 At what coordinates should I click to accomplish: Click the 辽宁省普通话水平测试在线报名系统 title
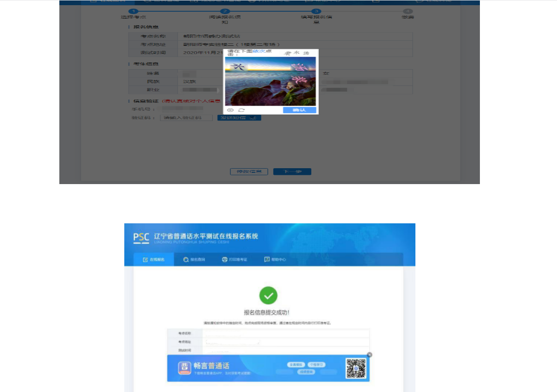pos(206,236)
